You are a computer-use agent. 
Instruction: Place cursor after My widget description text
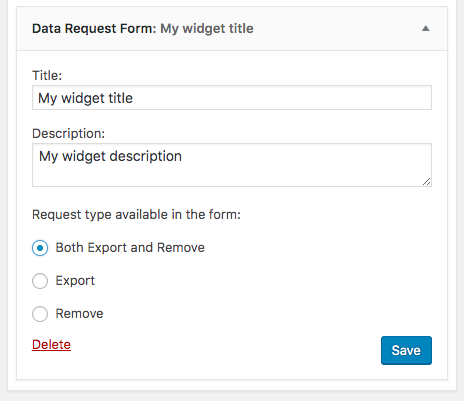(x=183, y=156)
